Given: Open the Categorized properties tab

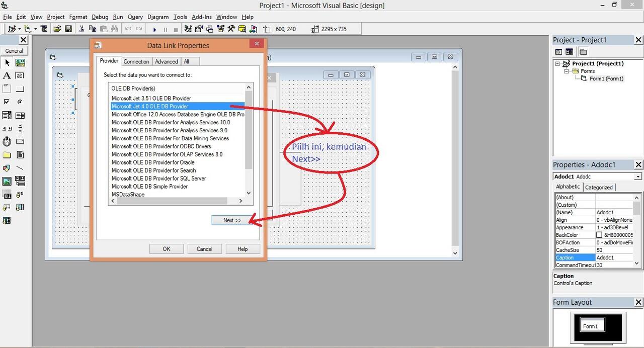Looking at the screenshot, I should coord(598,187).
